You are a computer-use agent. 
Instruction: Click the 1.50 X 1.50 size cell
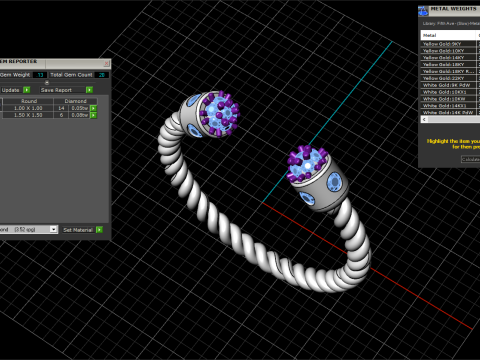coord(28,115)
